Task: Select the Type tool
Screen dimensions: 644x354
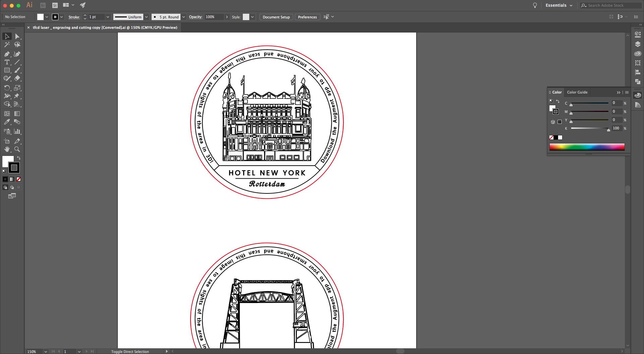Action: click(7, 62)
